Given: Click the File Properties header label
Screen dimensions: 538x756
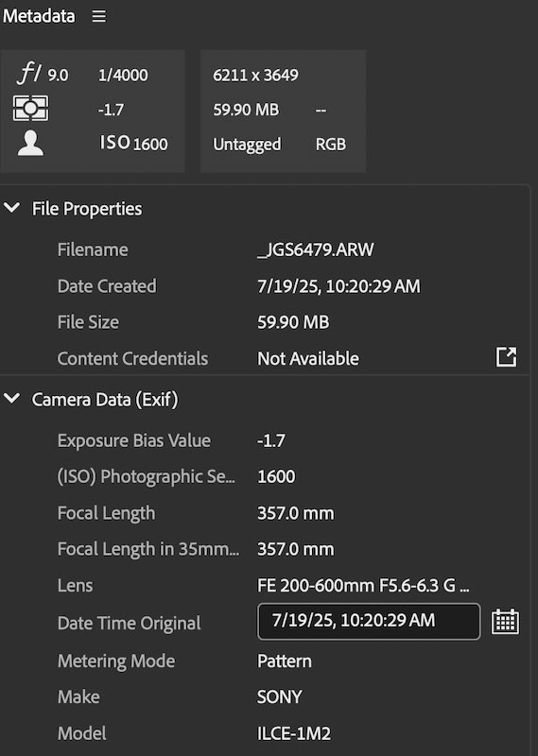Looking at the screenshot, I should [x=87, y=209].
